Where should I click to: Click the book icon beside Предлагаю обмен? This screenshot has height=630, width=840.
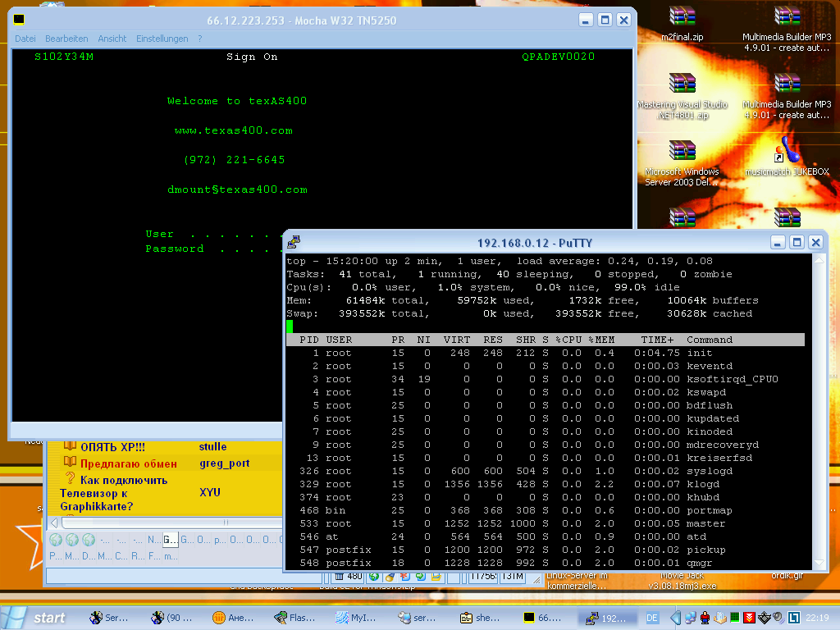[x=70, y=462]
